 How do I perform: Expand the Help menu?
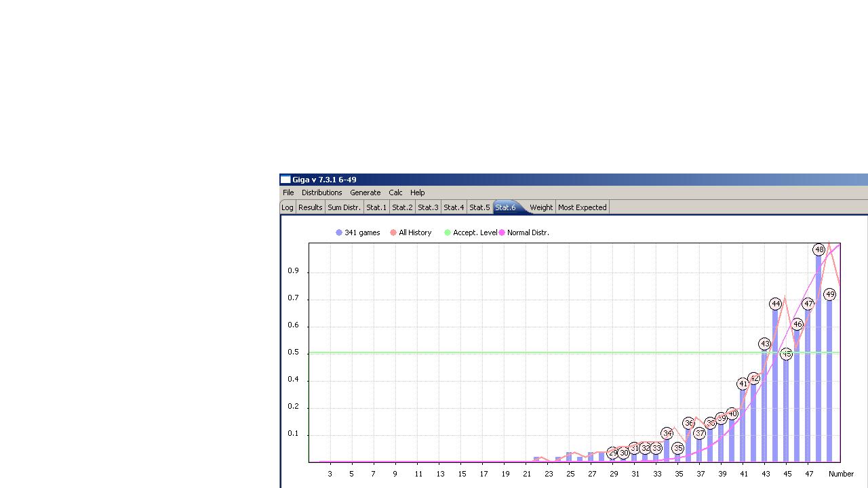(418, 192)
